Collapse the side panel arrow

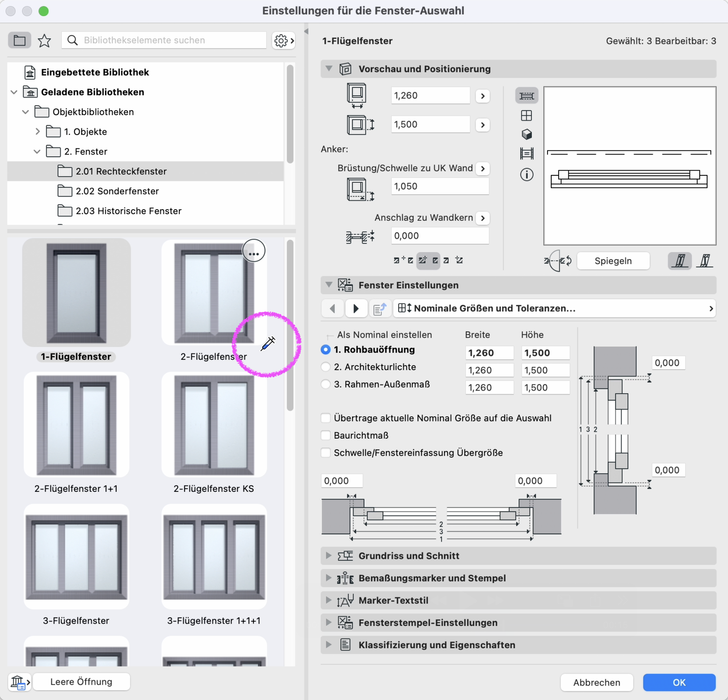click(x=306, y=31)
